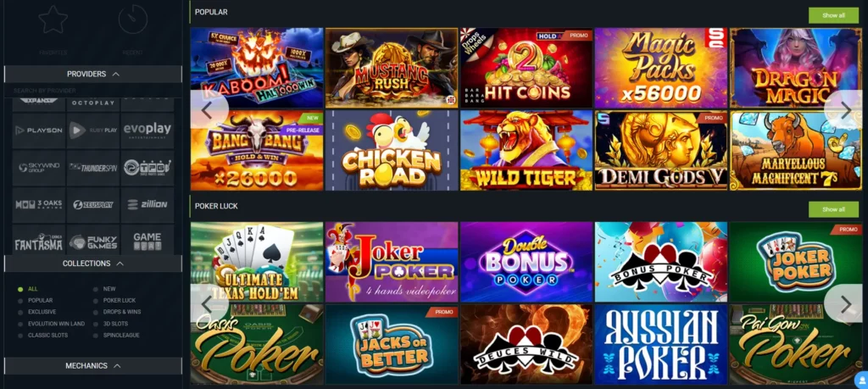The width and height of the screenshot is (868, 389).
Task: Choose the ZeusPlay provider logo
Action: [x=93, y=205]
